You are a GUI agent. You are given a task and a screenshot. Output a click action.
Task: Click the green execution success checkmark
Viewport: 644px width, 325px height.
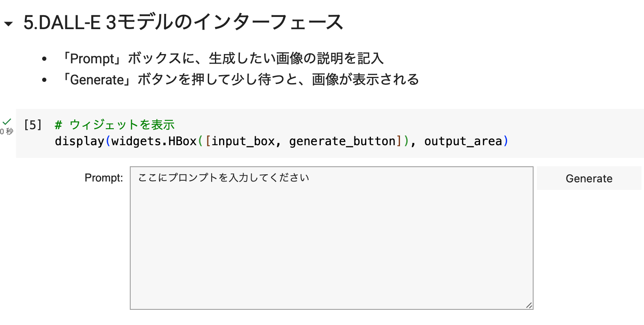pyautogui.click(x=7, y=122)
